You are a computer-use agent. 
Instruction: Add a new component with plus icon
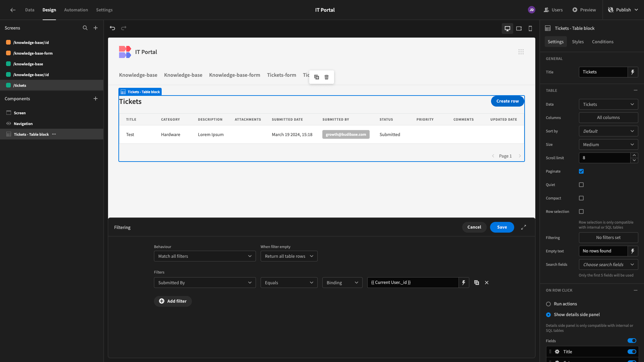point(96,99)
